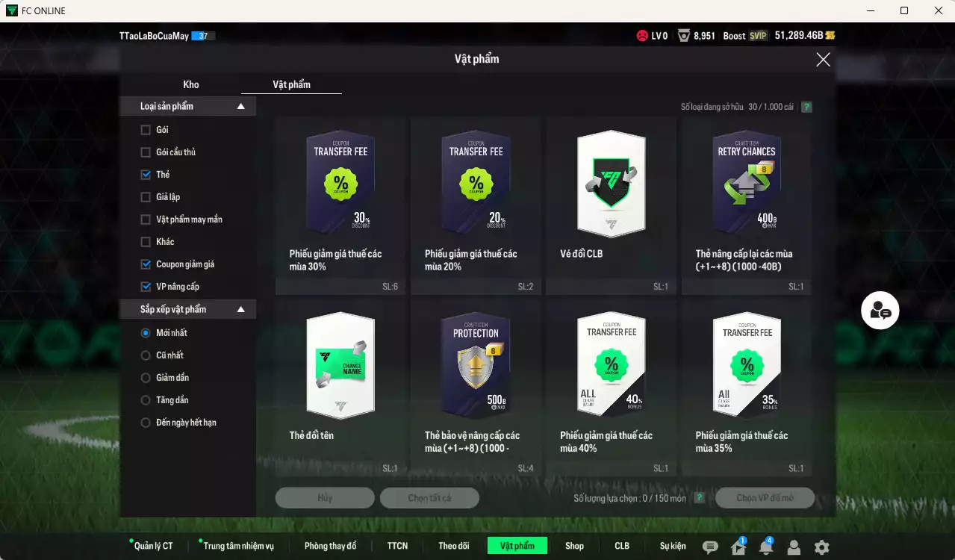
Task: Click the Chọn tất cả button
Action: point(429,498)
